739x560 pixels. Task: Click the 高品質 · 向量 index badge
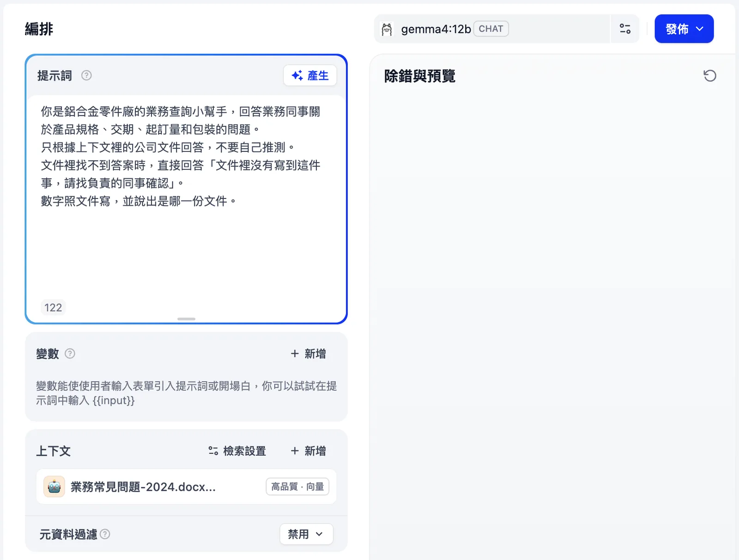tap(297, 487)
